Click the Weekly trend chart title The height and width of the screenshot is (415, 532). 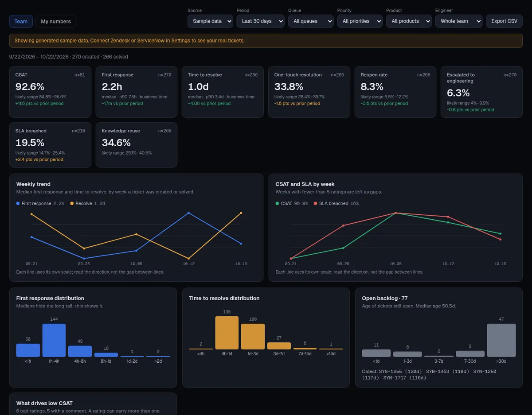pos(33,184)
